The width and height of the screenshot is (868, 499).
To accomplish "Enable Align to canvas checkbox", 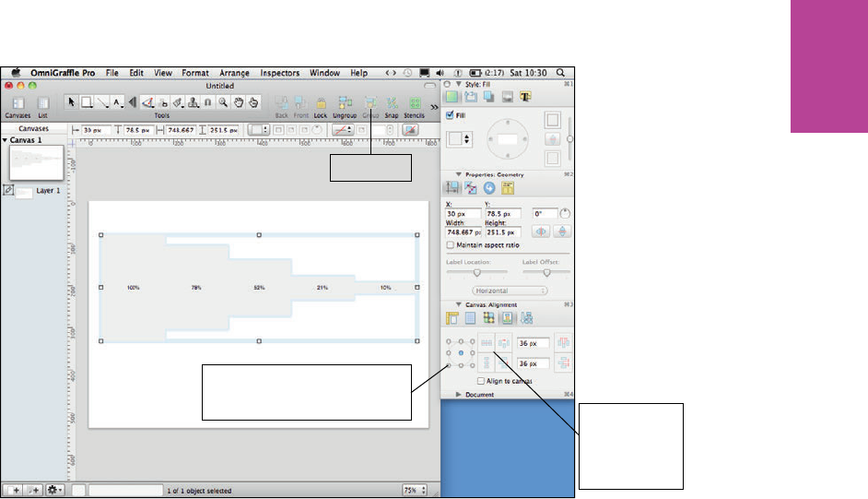I will 480,381.
